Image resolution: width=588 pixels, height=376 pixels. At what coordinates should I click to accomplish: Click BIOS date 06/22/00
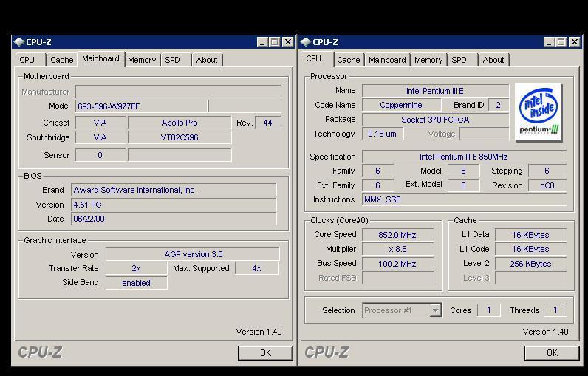click(174, 219)
